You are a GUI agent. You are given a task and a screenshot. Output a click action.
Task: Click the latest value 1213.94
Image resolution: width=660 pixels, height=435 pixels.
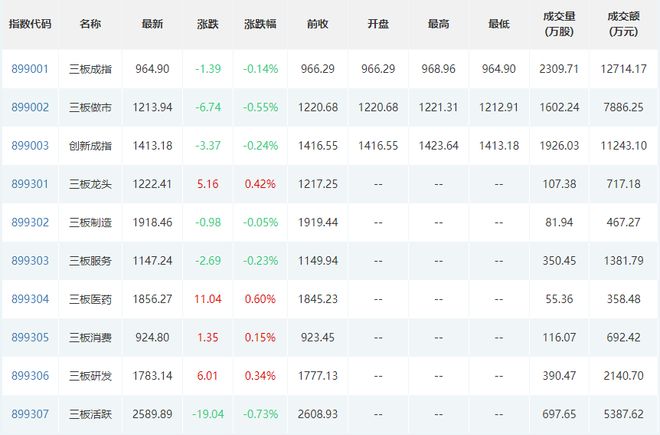point(152,107)
